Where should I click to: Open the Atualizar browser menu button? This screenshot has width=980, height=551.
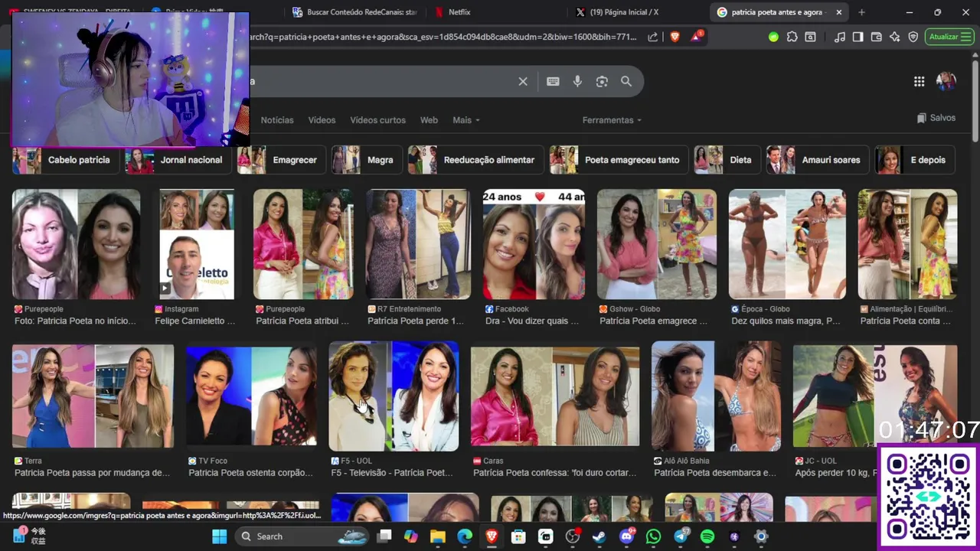949,37
